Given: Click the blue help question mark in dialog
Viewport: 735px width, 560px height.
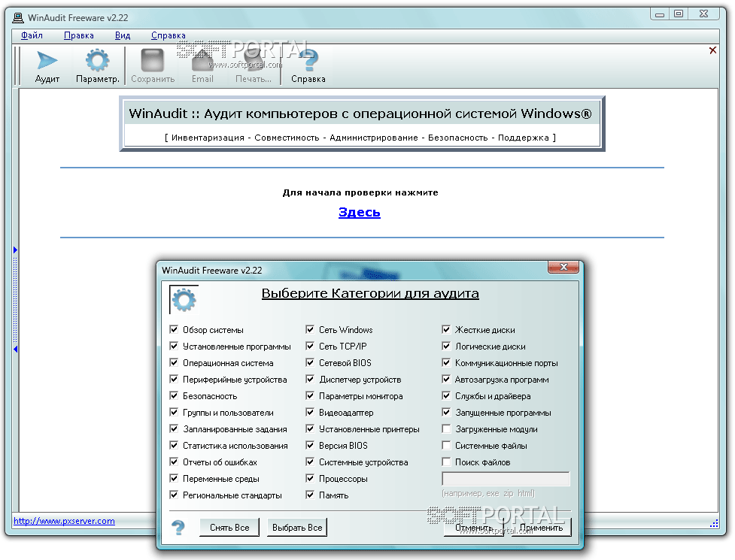Looking at the screenshot, I should point(178,528).
